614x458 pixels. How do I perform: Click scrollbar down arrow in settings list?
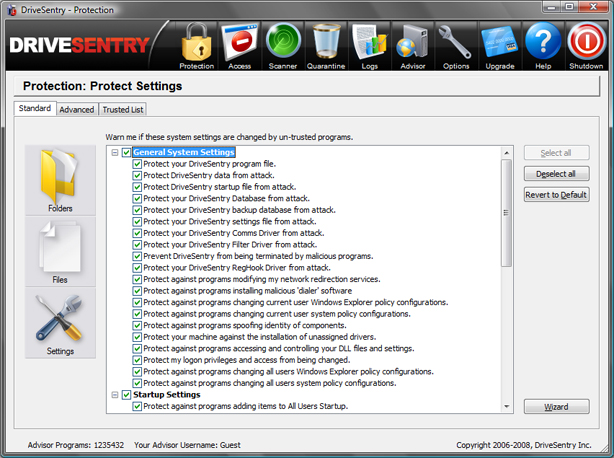tap(506, 406)
